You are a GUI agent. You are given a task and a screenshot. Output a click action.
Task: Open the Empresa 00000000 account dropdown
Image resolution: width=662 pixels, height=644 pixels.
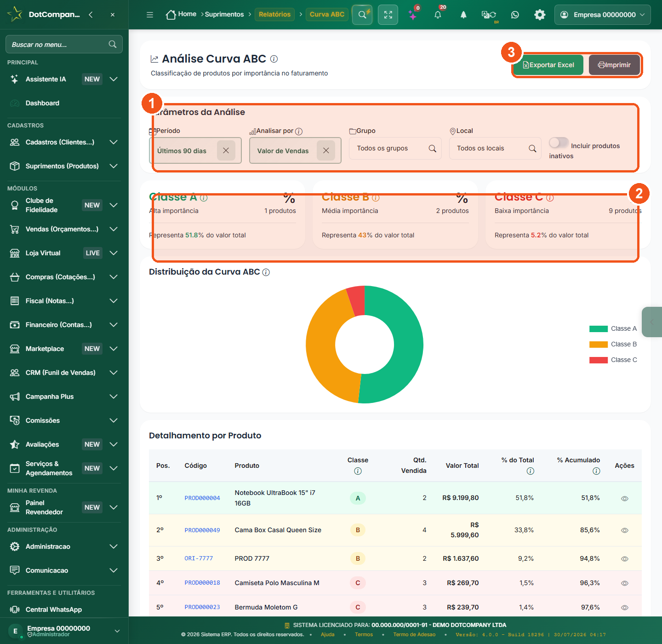603,15
